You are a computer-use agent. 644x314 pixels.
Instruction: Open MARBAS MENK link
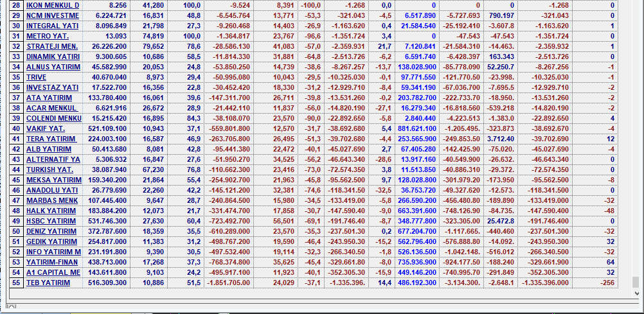click(x=52, y=200)
